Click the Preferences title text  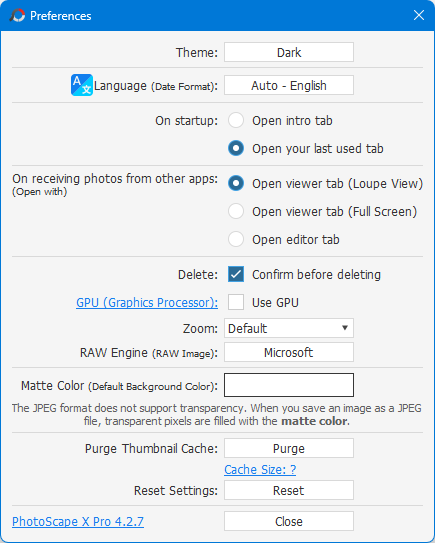pyautogui.click(x=61, y=16)
